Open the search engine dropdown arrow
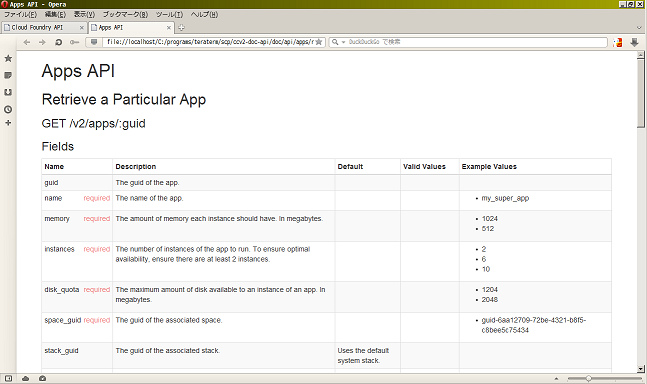 pyautogui.click(x=343, y=42)
